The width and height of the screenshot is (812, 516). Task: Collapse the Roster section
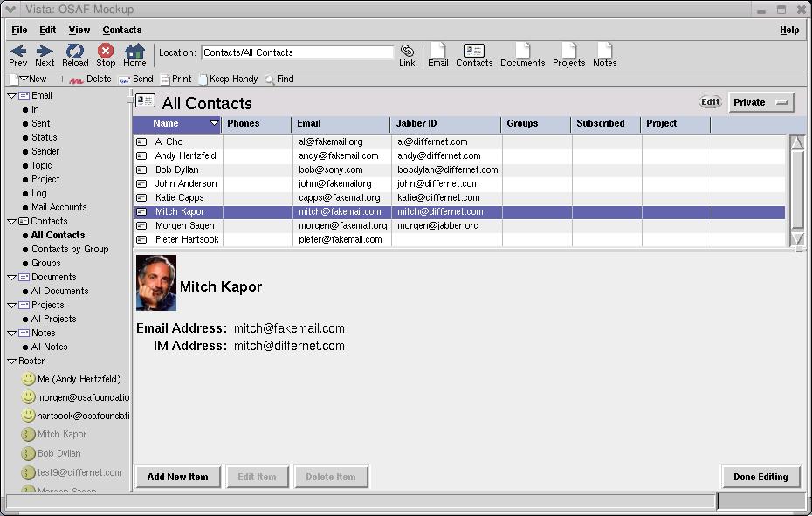11,361
